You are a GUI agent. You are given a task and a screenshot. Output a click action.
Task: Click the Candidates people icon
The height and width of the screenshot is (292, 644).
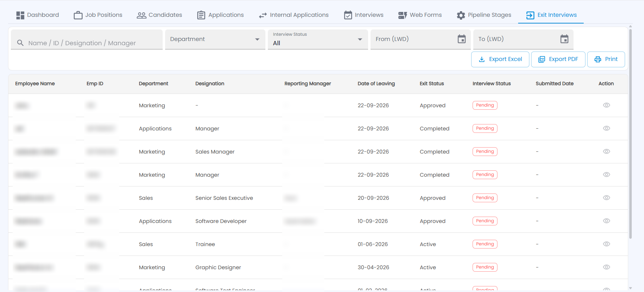click(x=141, y=15)
